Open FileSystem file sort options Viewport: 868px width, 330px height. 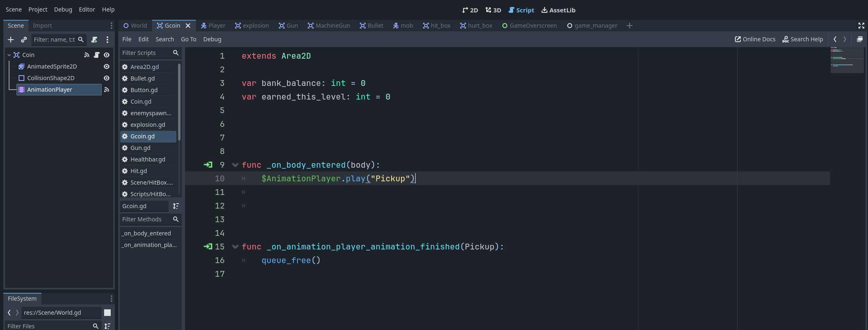coord(107,326)
